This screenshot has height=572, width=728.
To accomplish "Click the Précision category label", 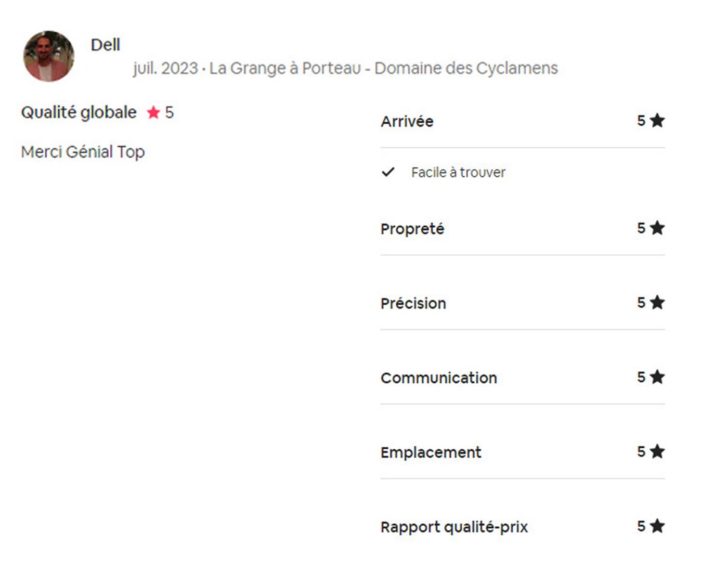I will pyautogui.click(x=413, y=303).
